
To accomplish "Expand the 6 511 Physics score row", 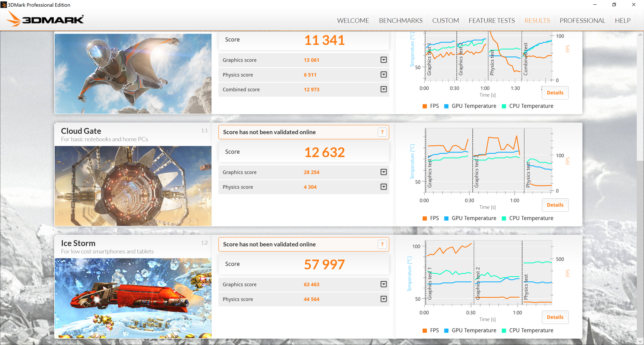I will pos(384,75).
